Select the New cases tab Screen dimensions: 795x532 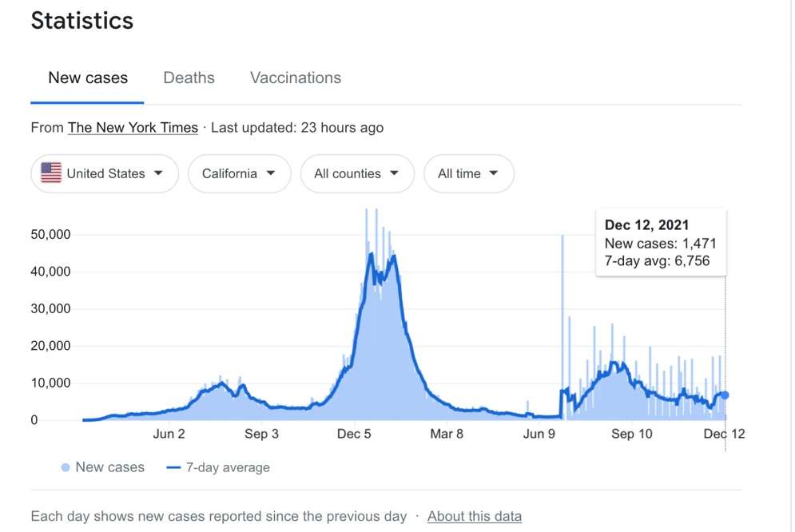pyautogui.click(x=88, y=77)
